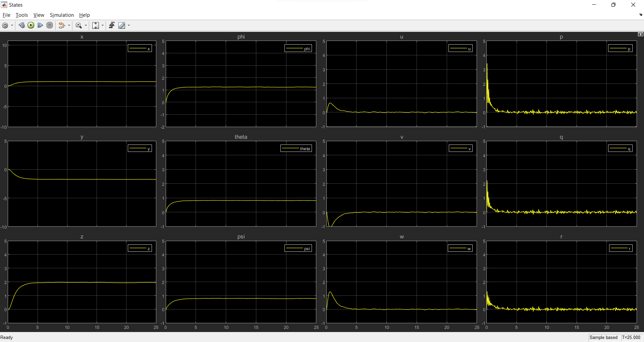This screenshot has height=342, width=644.
Task: Select the zoom in magnifier tool
Action: click(x=79, y=25)
